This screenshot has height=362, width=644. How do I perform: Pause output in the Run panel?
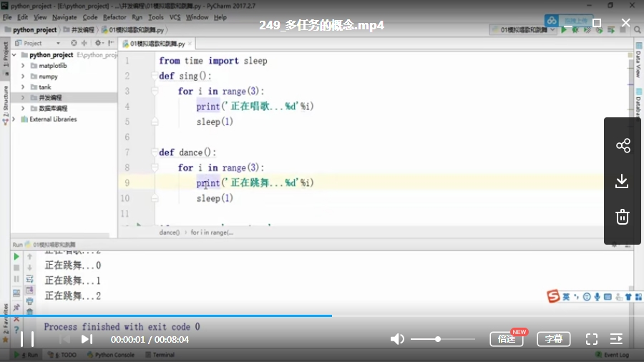point(16,279)
